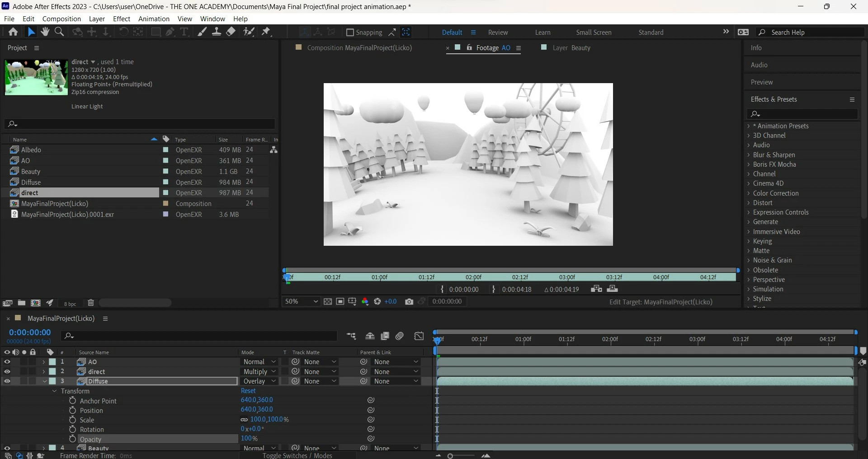The height and width of the screenshot is (459, 868).
Task: Toggle the Anchor Point stopwatch
Action: (x=72, y=401)
